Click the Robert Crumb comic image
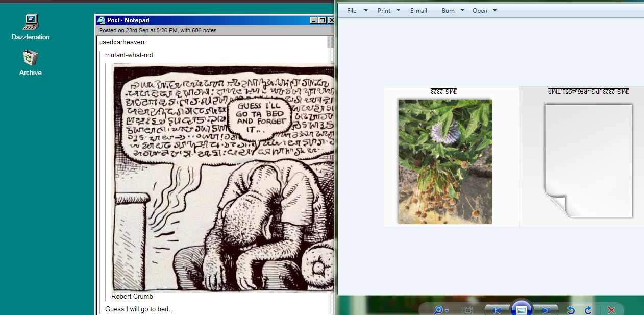 point(222,178)
